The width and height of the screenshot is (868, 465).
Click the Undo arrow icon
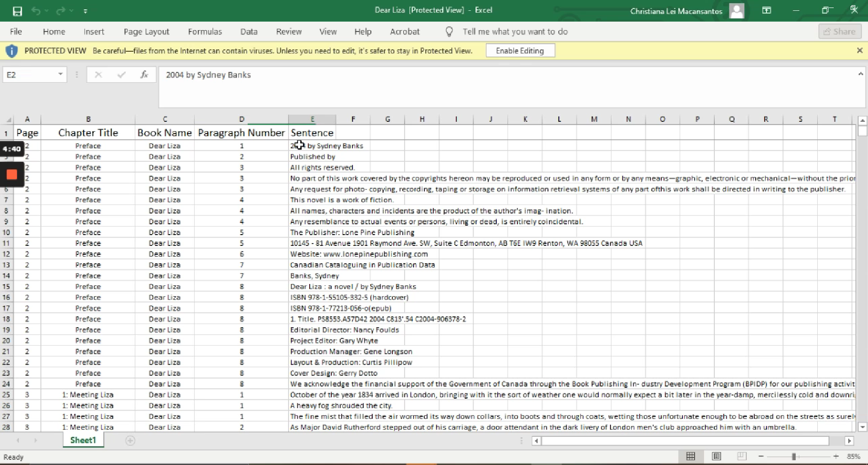pyautogui.click(x=36, y=11)
